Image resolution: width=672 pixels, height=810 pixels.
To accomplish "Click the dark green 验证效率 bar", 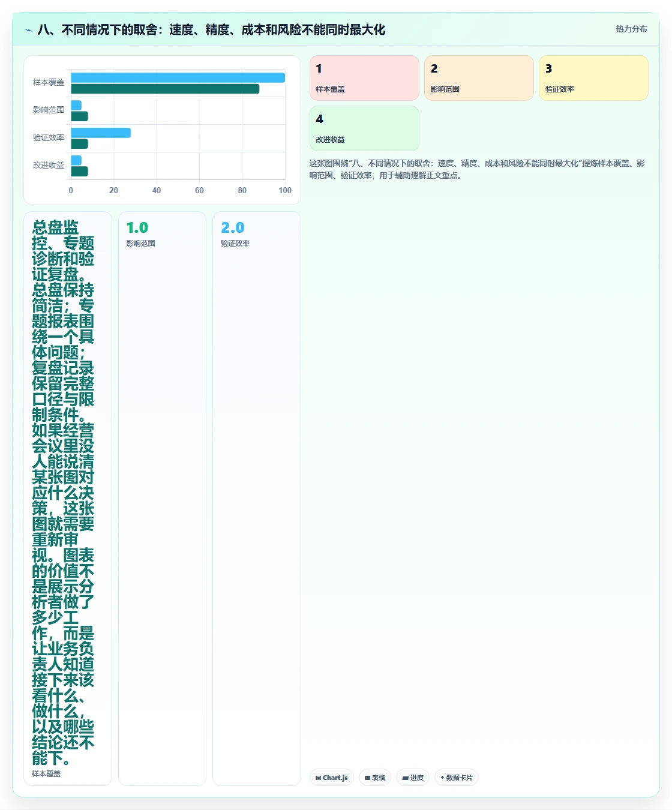I will pyautogui.click(x=79, y=144).
